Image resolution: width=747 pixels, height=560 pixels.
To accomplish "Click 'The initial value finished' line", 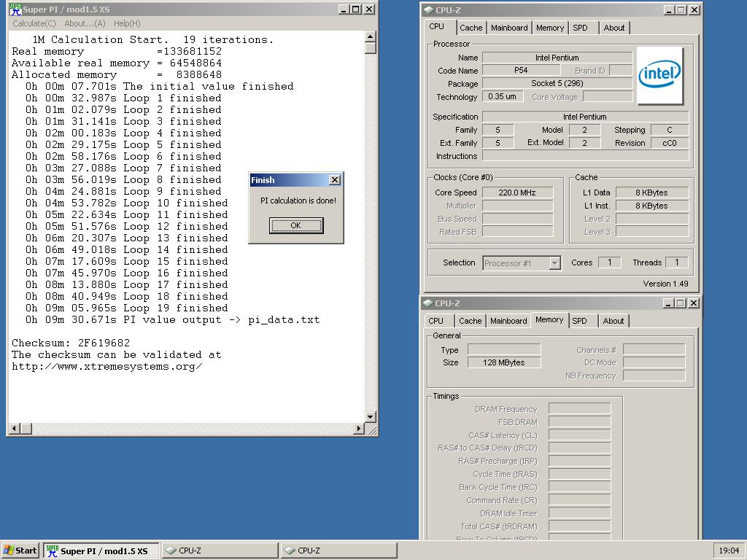I will (159, 86).
